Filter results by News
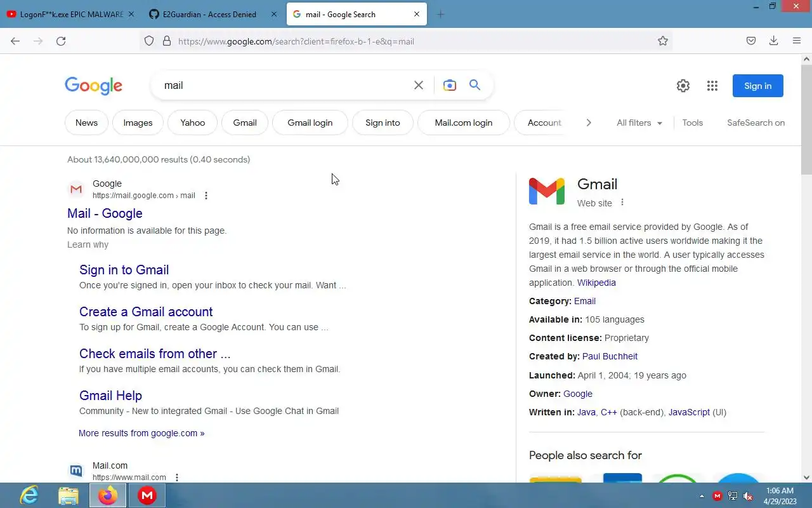The width and height of the screenshot is (812, 508). (x=86, y=123)
